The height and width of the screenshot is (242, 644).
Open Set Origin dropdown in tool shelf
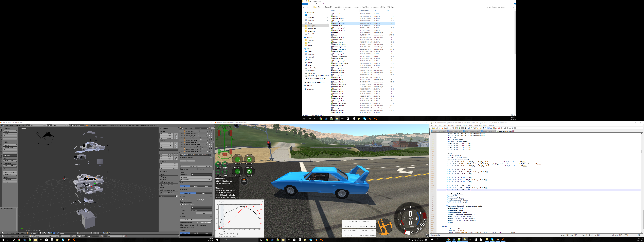pyautogui.click(x=10, y=156)
